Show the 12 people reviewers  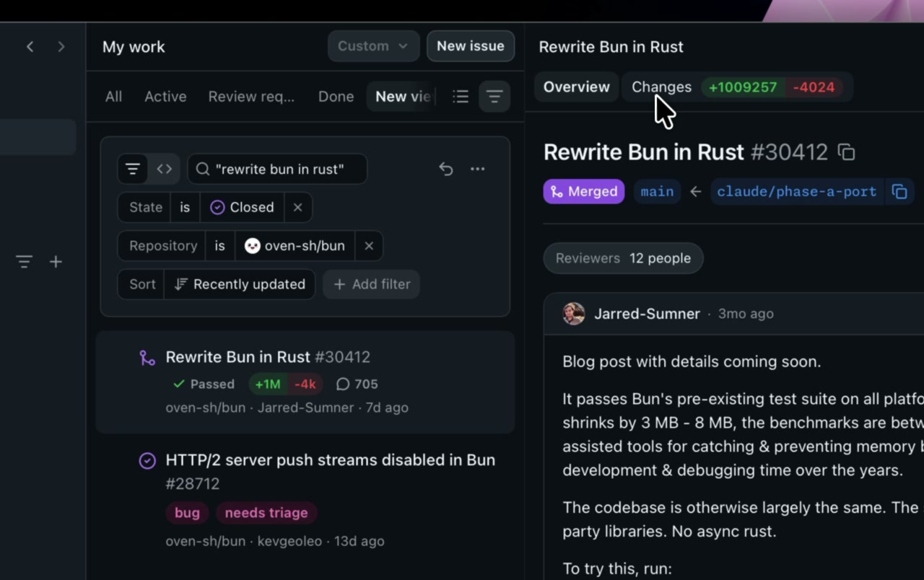point(624,258)
